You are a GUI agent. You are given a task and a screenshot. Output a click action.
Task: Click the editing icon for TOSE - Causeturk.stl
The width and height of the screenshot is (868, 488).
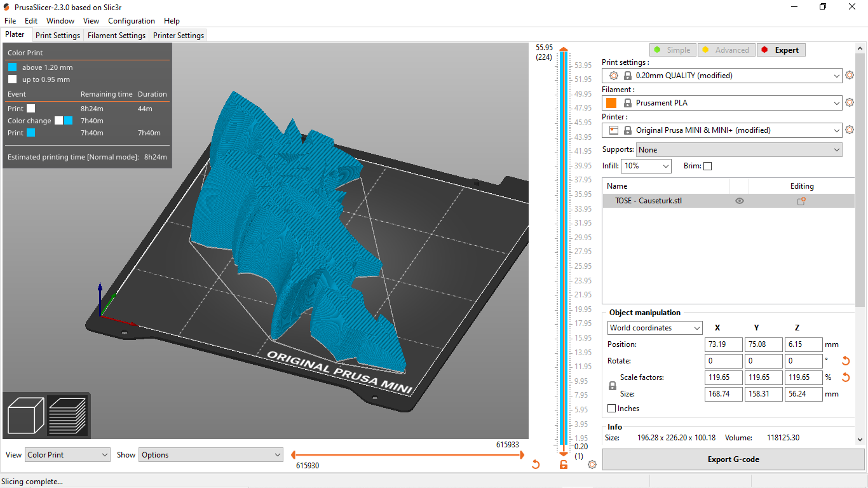[x=801, y=201]
